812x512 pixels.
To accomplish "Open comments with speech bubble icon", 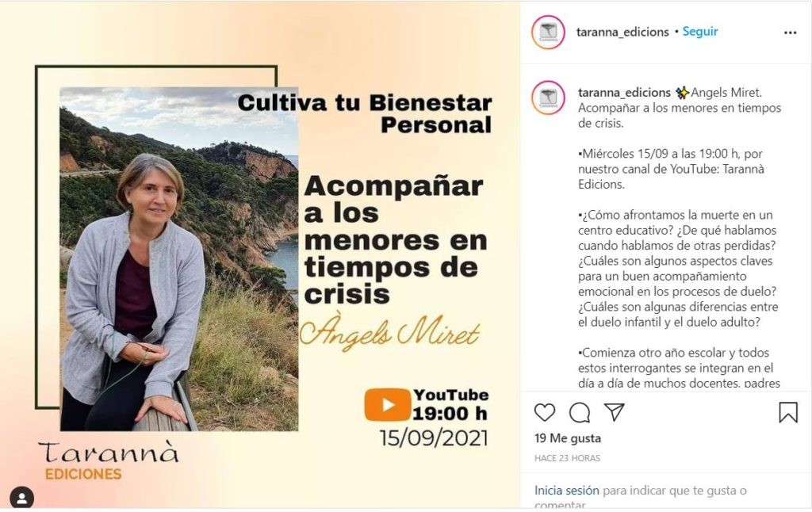I will tap(580, 413).
